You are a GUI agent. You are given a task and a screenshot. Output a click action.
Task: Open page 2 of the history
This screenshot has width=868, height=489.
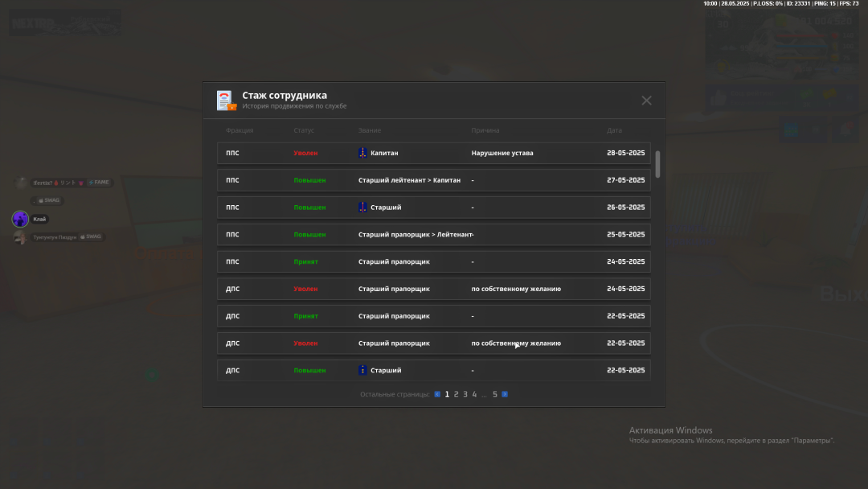(457, 394)
